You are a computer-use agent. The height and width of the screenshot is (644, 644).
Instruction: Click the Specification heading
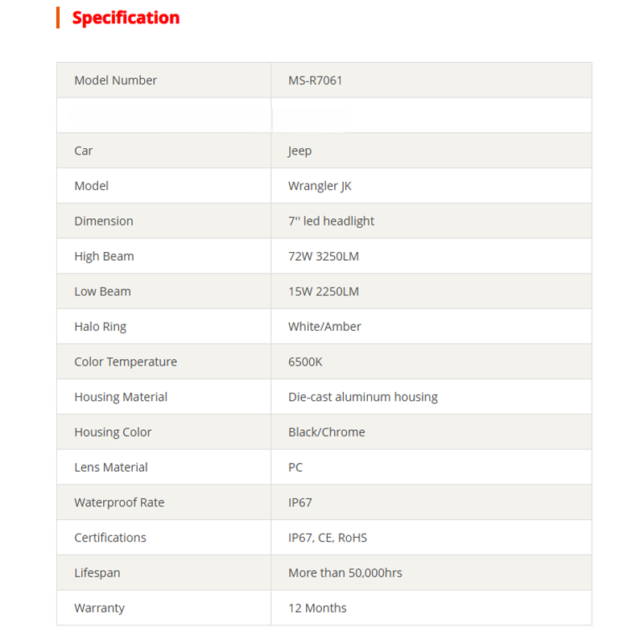pos(126,18)
